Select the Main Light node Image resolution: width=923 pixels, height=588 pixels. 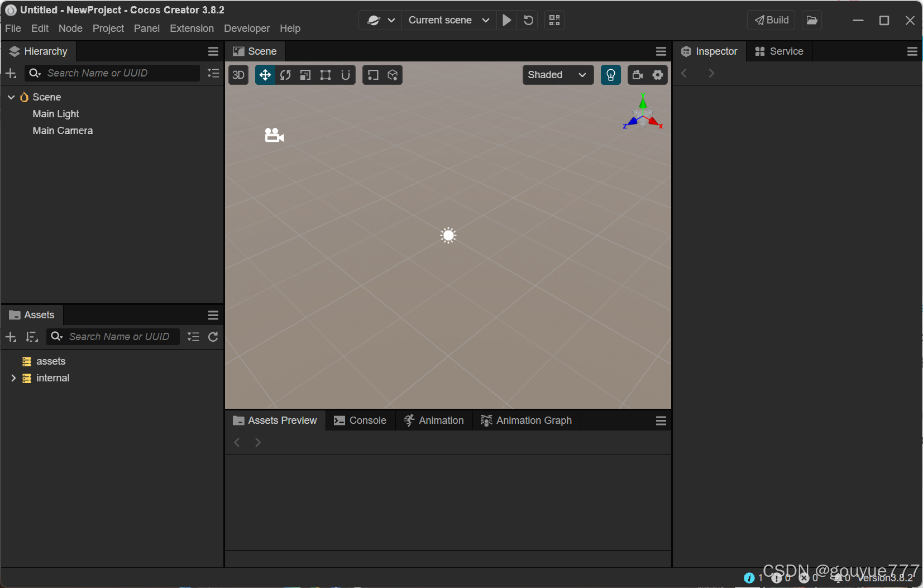pyautogui.click(x=55, y=114)
